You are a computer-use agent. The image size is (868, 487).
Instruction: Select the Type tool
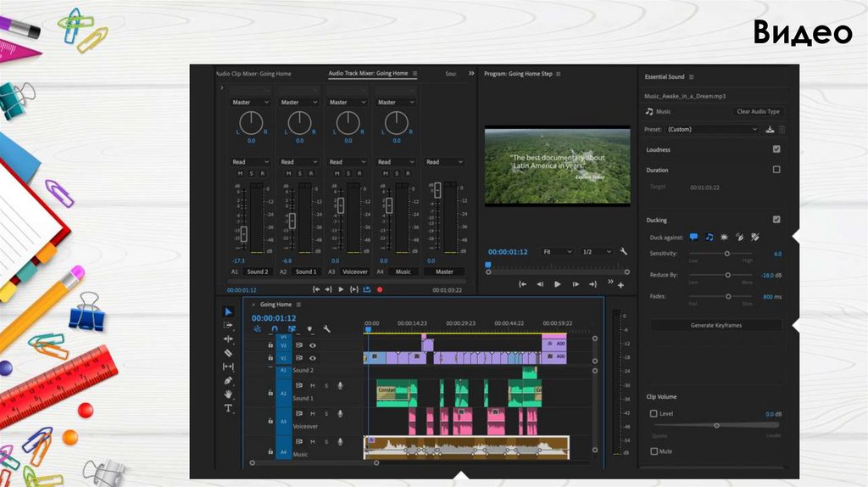coord(227,408)
